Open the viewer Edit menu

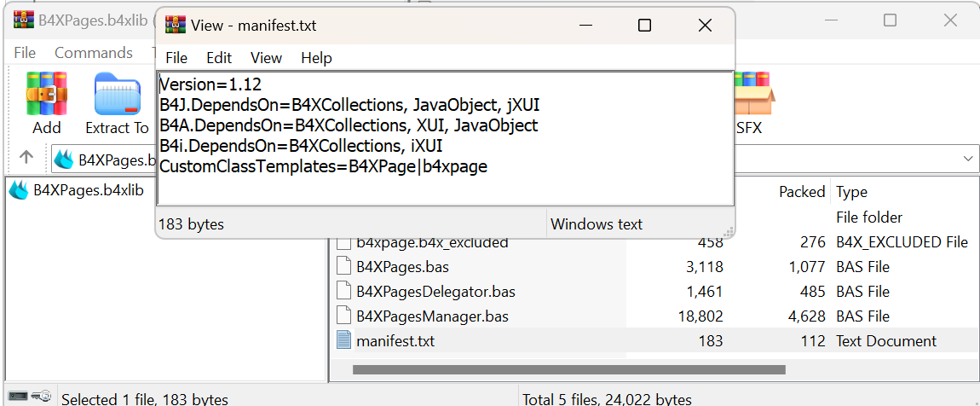click(219, 58)
